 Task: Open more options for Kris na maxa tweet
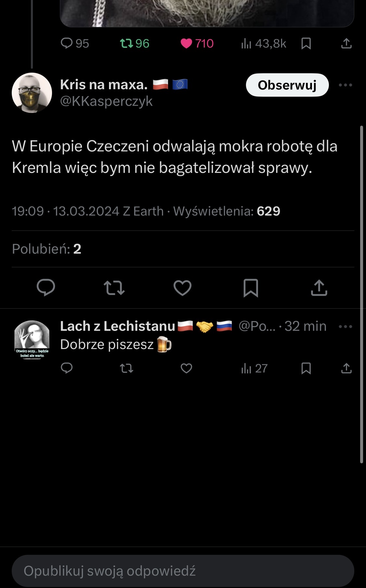[345, 85]
